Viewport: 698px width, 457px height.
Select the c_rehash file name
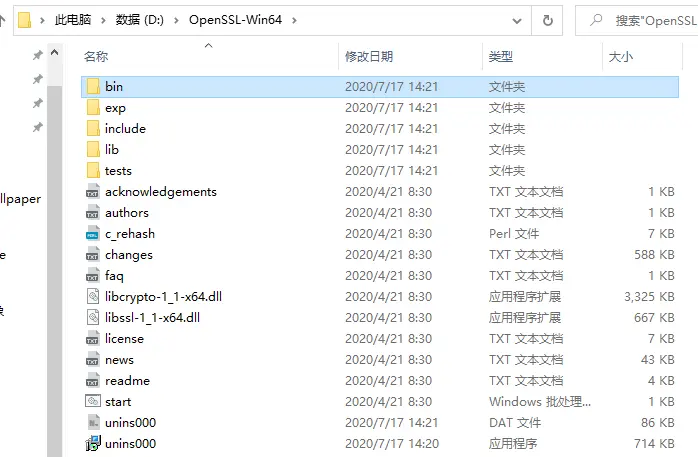[x=130, y=234]
